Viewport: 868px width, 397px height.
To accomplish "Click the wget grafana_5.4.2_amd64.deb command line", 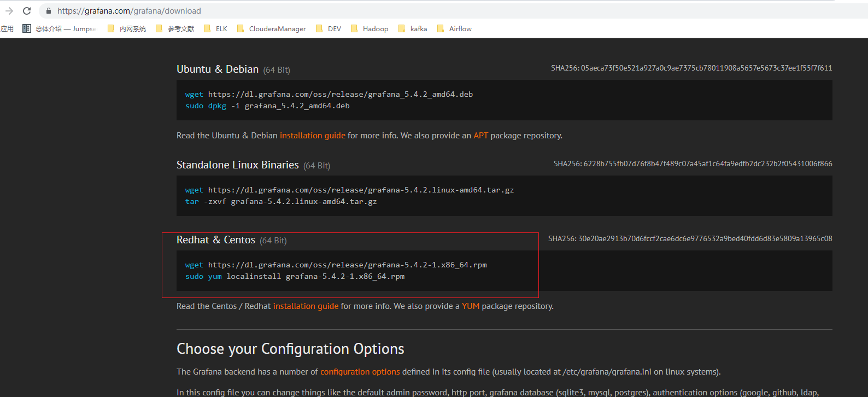I will (329, 95).
